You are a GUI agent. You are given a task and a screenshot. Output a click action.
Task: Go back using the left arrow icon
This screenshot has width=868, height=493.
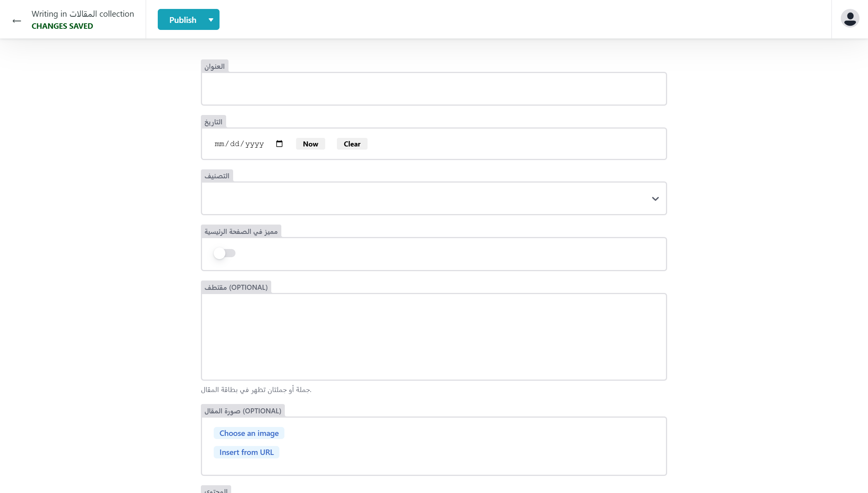tap(17, 21)
